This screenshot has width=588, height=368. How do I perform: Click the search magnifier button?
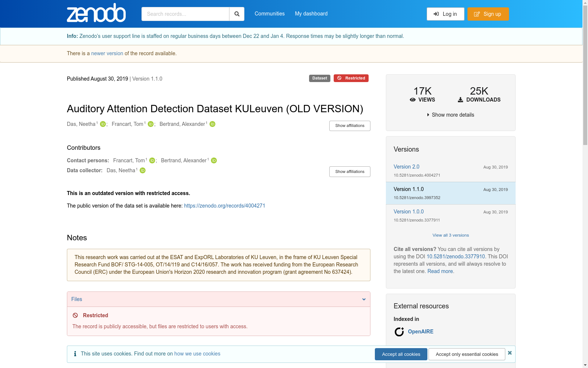[237, 14]
